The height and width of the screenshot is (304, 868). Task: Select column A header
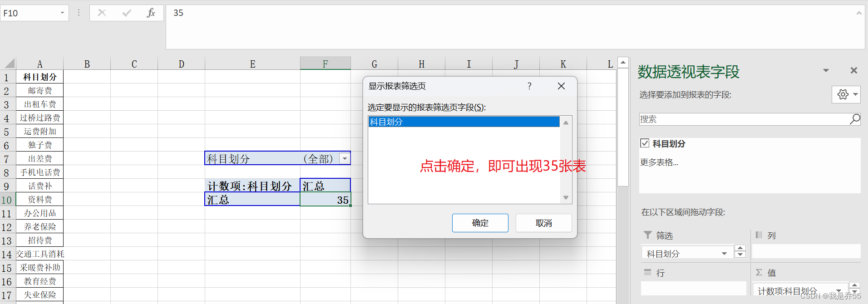(39, 64)
